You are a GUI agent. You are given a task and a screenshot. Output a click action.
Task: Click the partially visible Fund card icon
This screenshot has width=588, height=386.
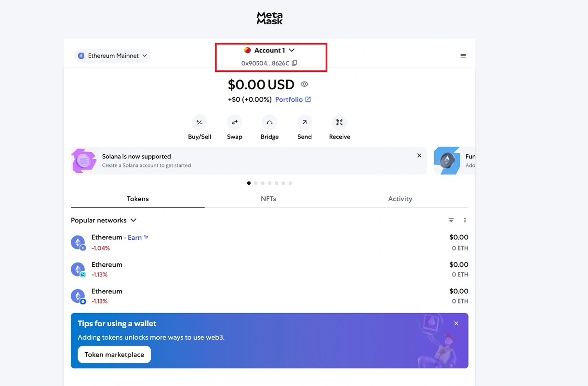click(x=448, y=161)
